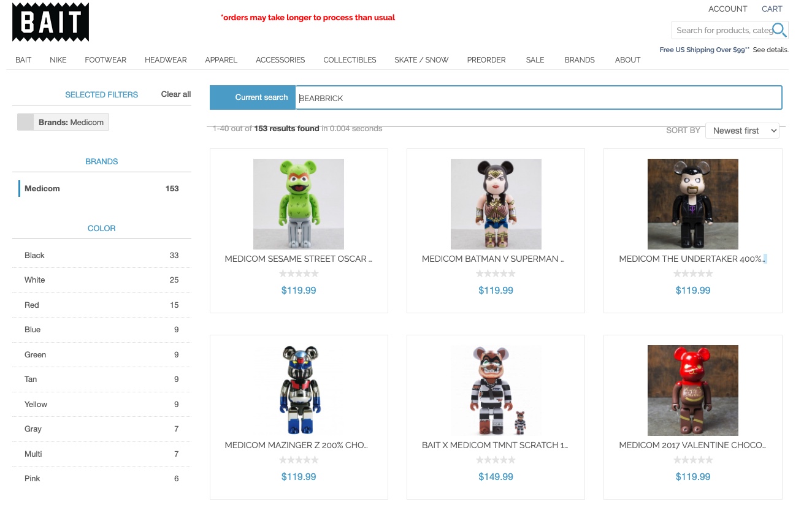Filter by Red color
Viewport: 812px width, 507px height.
[32, 305]
